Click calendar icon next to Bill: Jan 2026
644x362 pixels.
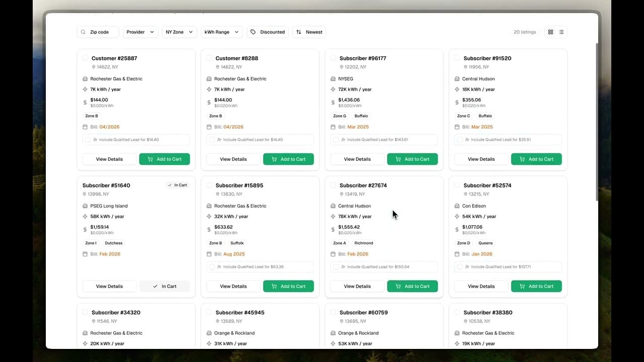pos(457,254)
